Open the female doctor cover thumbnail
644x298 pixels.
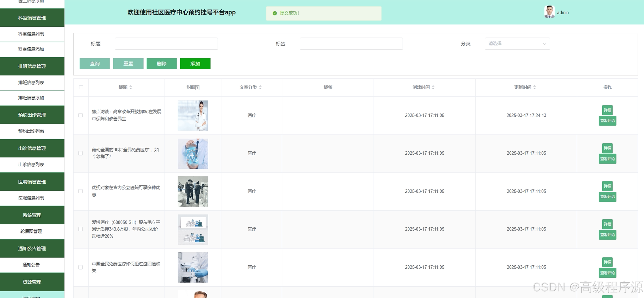193,115
